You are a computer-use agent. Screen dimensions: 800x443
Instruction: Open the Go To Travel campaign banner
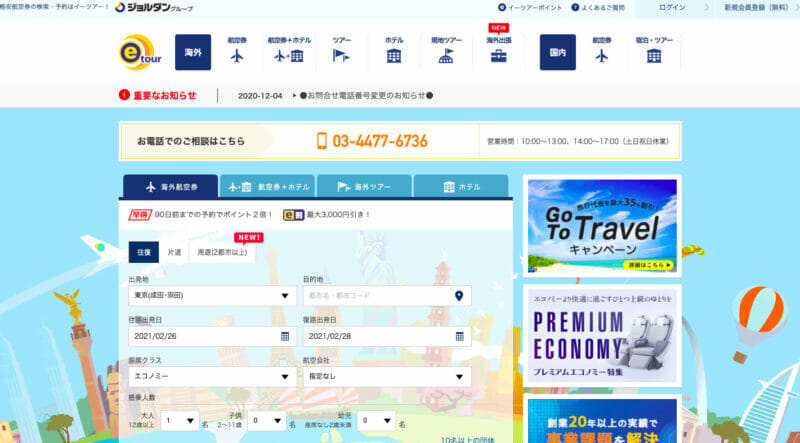point(602,226)
